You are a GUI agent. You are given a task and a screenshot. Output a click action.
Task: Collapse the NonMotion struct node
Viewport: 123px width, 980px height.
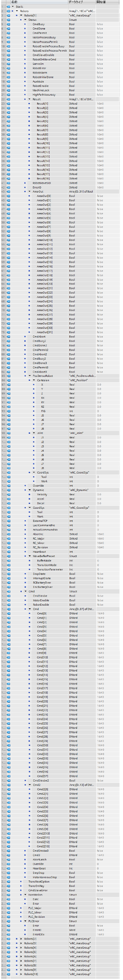click(25, 895)
